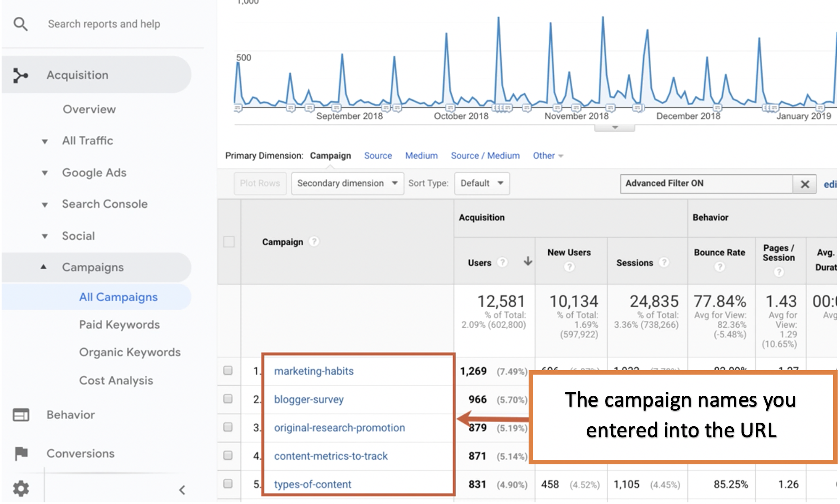Open the Sort Type dropdown
Screen dimensions: 840x504
pyautogui.click(x=481, y=183)
